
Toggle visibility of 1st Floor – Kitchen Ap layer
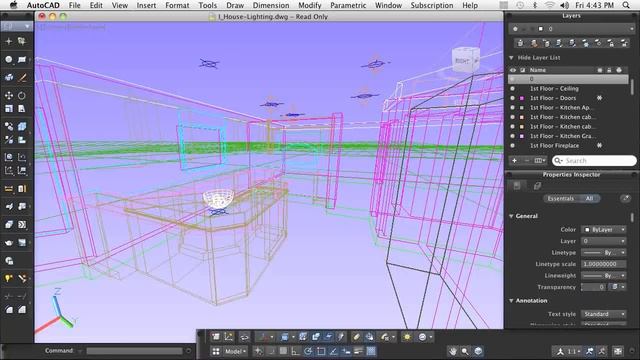513,107
